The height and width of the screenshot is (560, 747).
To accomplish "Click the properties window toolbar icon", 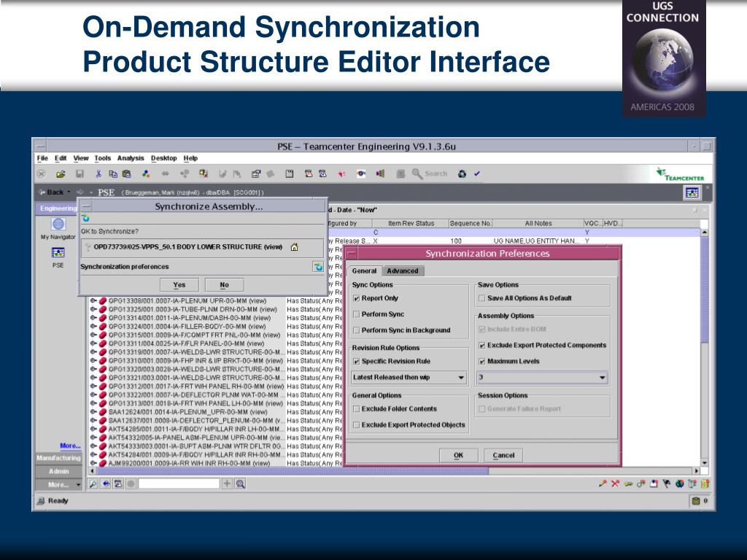I will tap(256, 174).
